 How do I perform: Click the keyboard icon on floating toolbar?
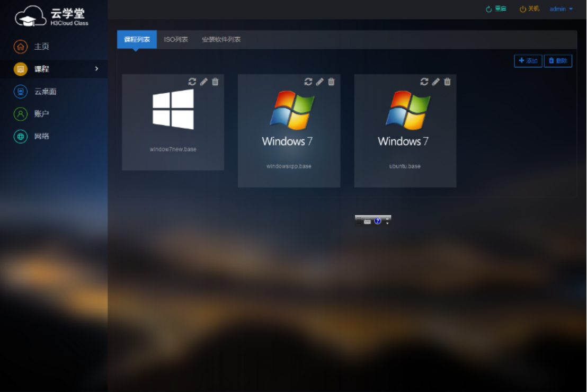(368, 221)
